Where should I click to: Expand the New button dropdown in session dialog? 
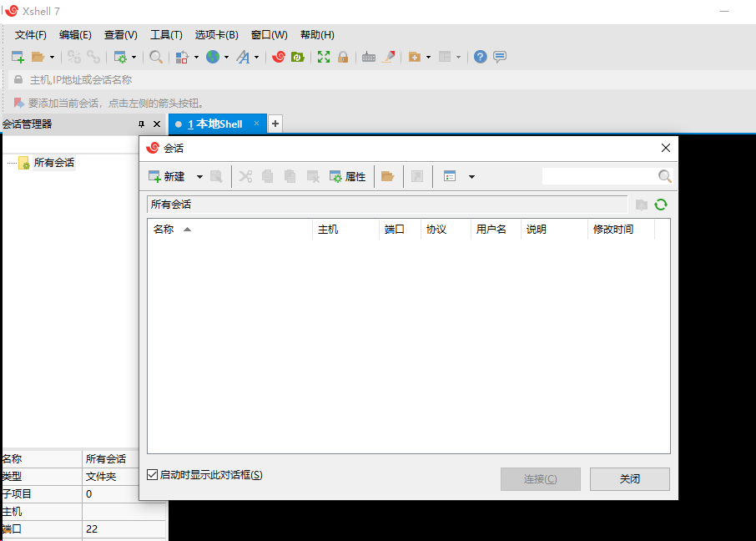pos(199,176)
